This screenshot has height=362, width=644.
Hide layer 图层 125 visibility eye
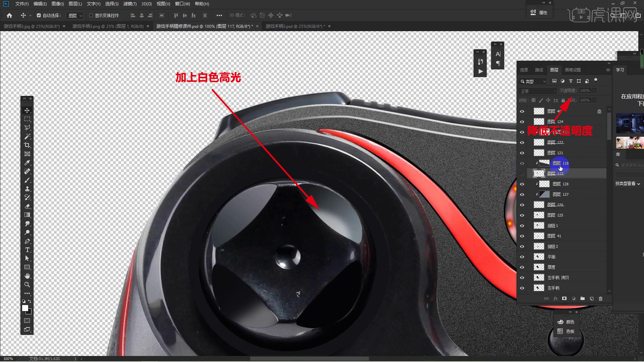pyautogui.click(x=522, y=215)
